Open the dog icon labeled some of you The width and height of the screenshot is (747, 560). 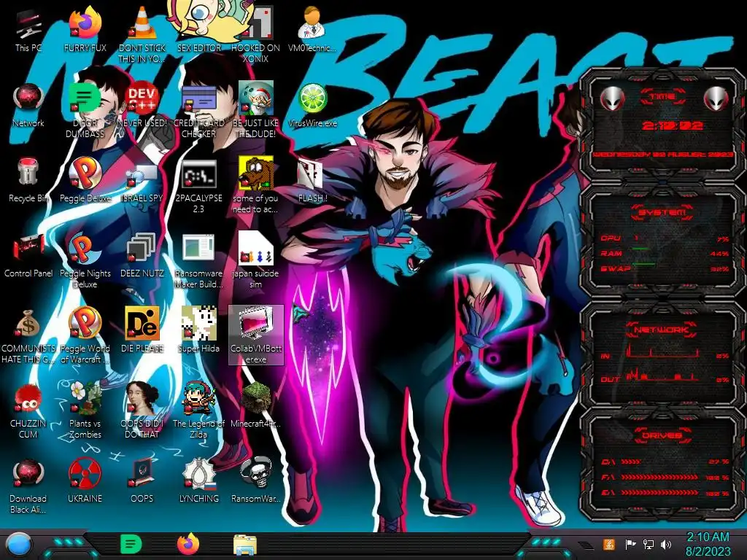tap(256, 186)
